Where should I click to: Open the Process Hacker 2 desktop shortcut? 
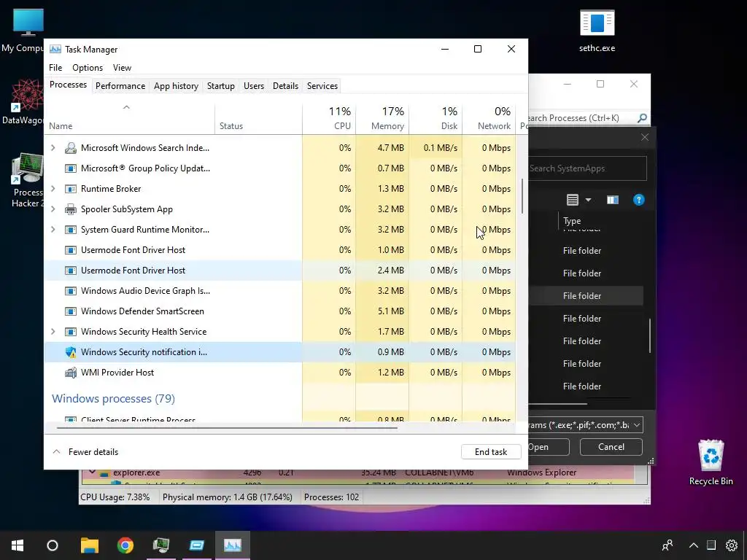tap(27, 181)
